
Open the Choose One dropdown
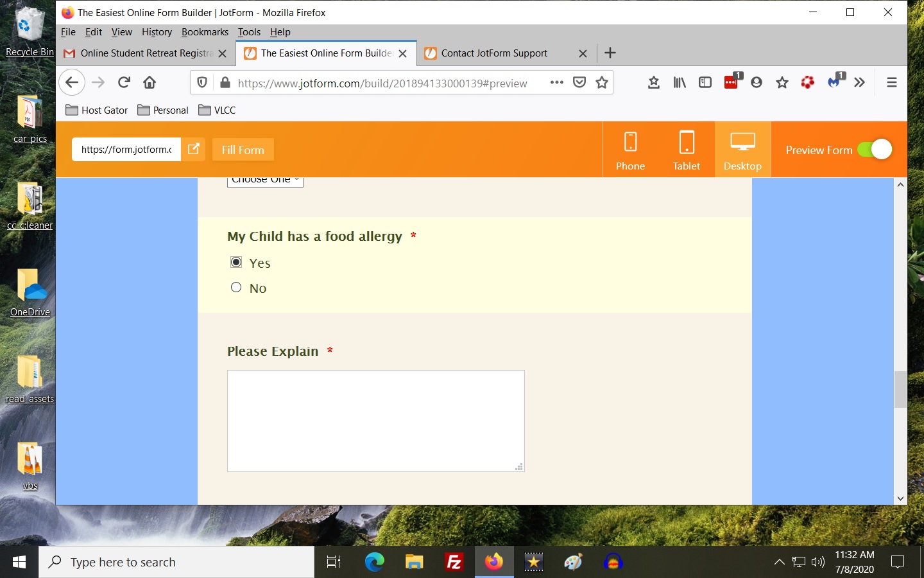265,180
